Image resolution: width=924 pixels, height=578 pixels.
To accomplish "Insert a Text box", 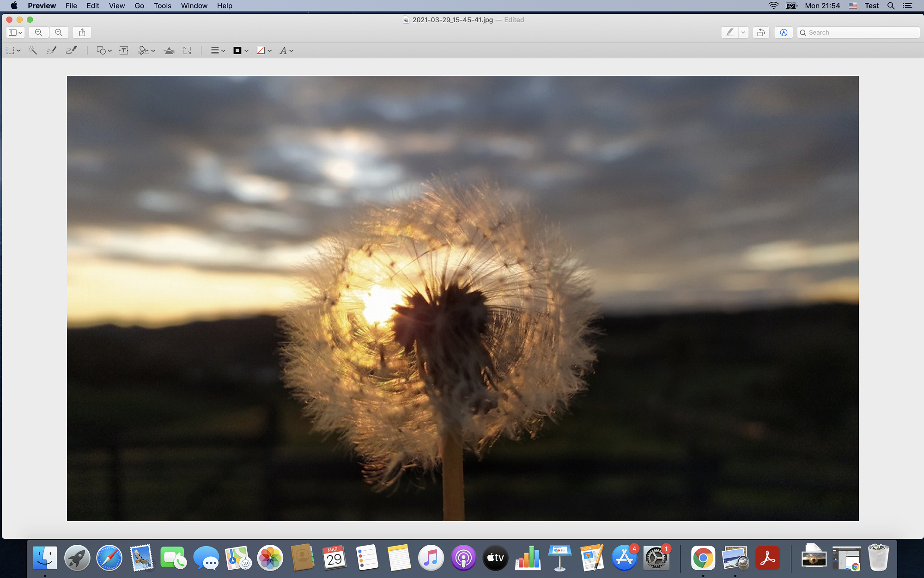I will pos(124,50).
